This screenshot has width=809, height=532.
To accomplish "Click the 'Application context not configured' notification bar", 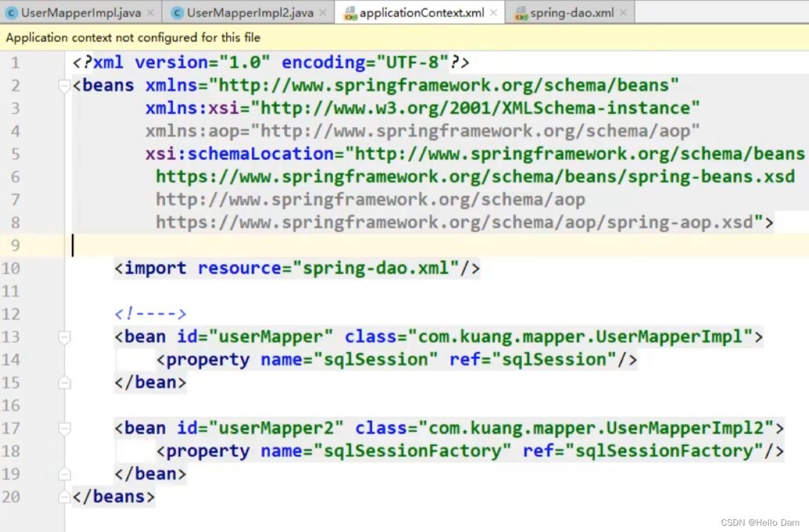I will tap(404, 38).
